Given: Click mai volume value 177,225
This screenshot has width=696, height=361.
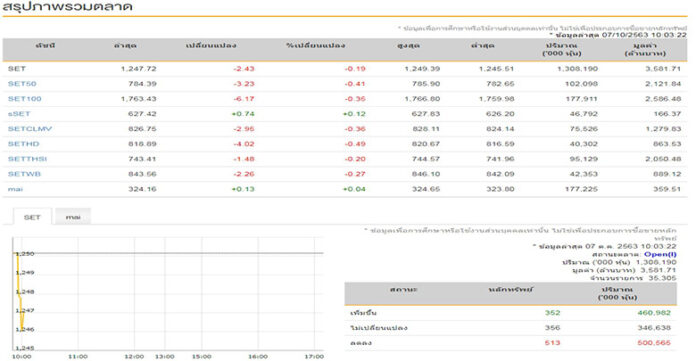Looking at the screenshot, I should (x=581, y=189).
